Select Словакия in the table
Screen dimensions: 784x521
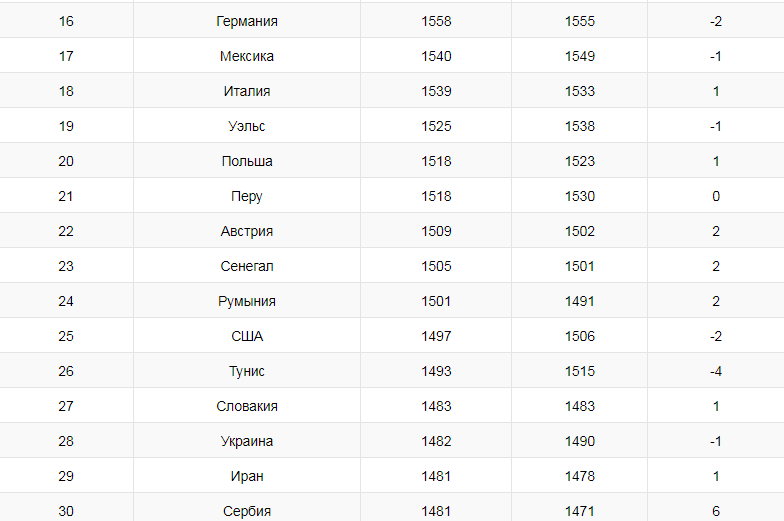point(247,406)
